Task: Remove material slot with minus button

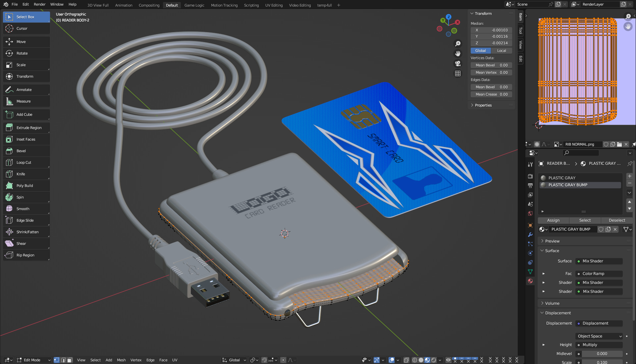Action: click(630, 183)
